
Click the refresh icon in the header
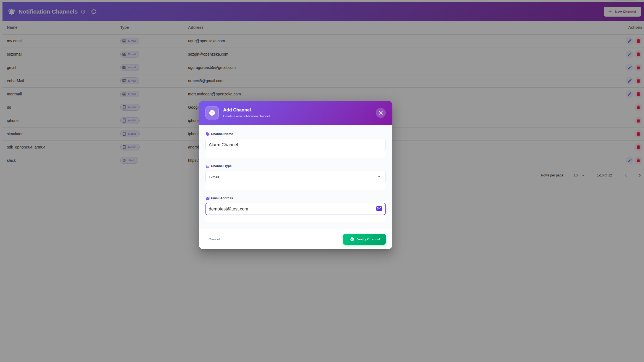(94, 11)
